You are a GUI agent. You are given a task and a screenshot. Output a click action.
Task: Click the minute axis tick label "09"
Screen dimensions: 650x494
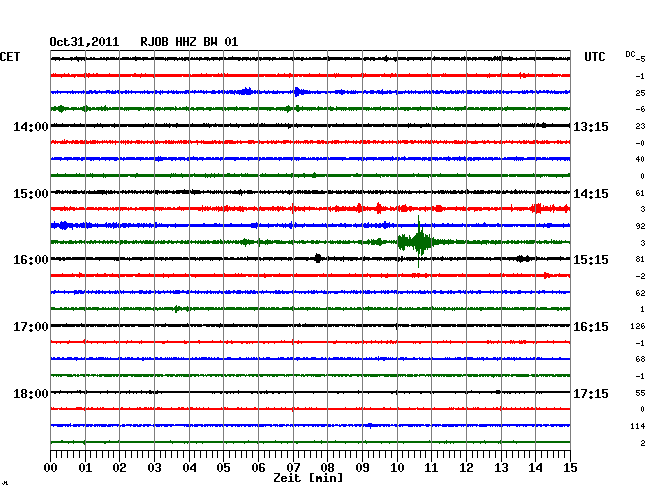(362, 467)
